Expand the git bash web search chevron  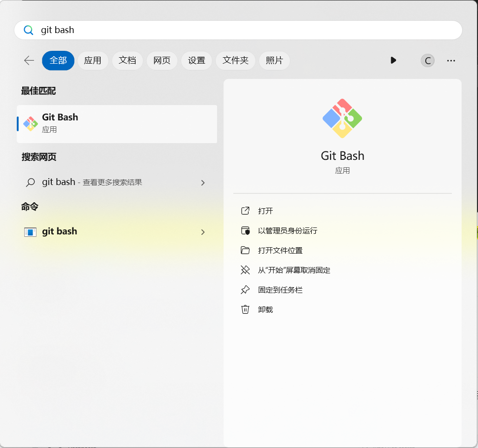[203, 183]
